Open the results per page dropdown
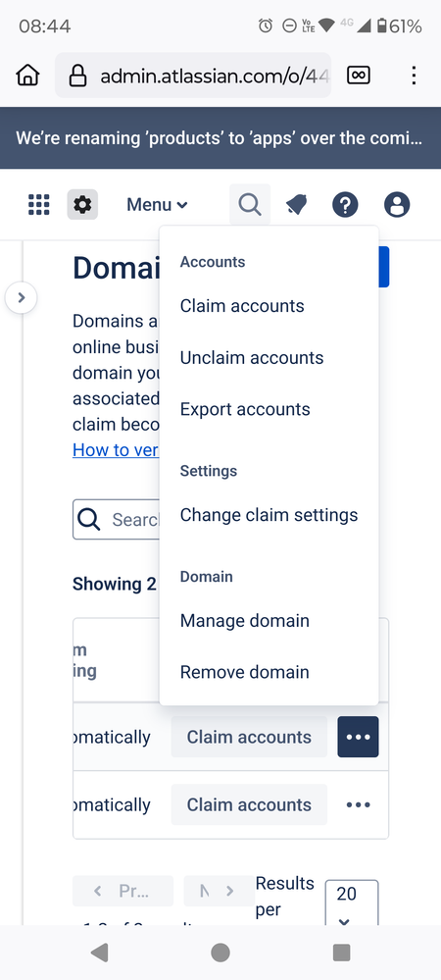 352,903
